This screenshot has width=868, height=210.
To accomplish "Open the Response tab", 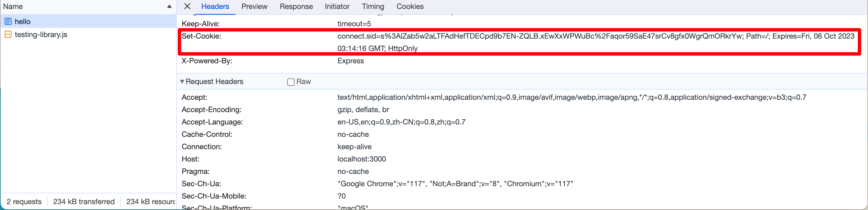I will coord(296,6).
